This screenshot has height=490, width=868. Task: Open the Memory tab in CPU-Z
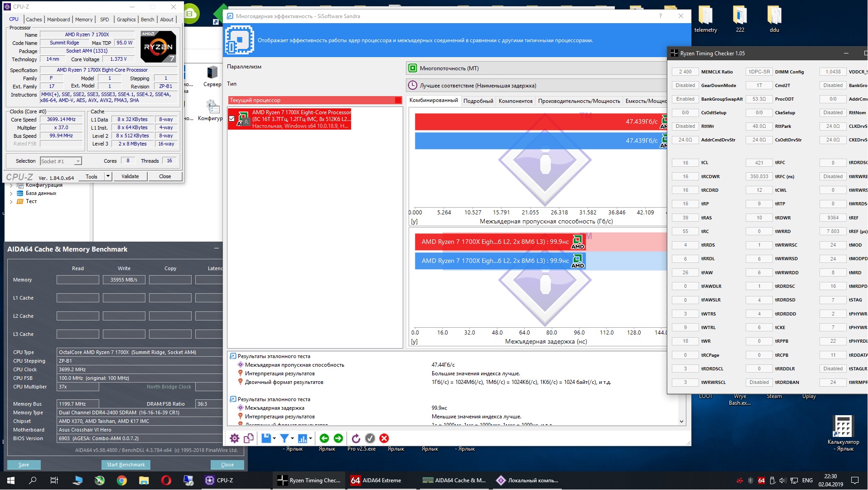[x=84, y=19]
